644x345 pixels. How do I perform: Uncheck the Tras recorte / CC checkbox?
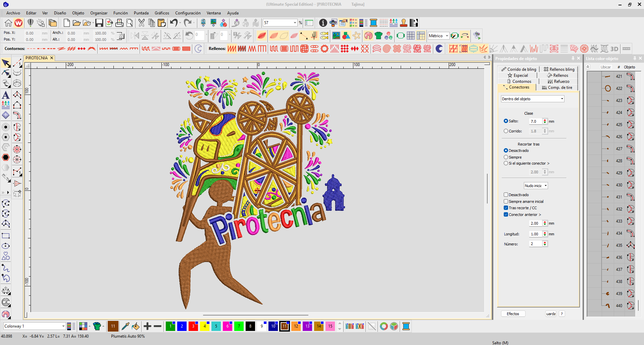(506, 208)
